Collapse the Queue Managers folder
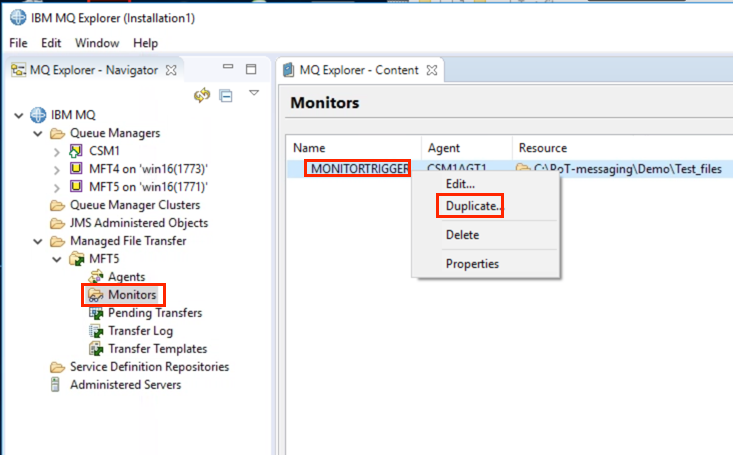 click(x=38, y=134)
